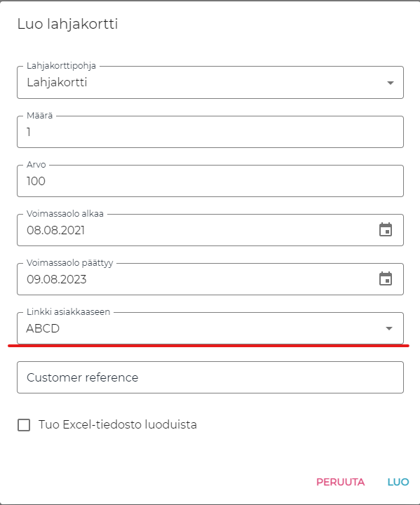Enable the Tuo Excel-tiedosto luoduista checkbox
This screenshot has width=420, height=505.
pyautogui.click(x=24, y=425)
